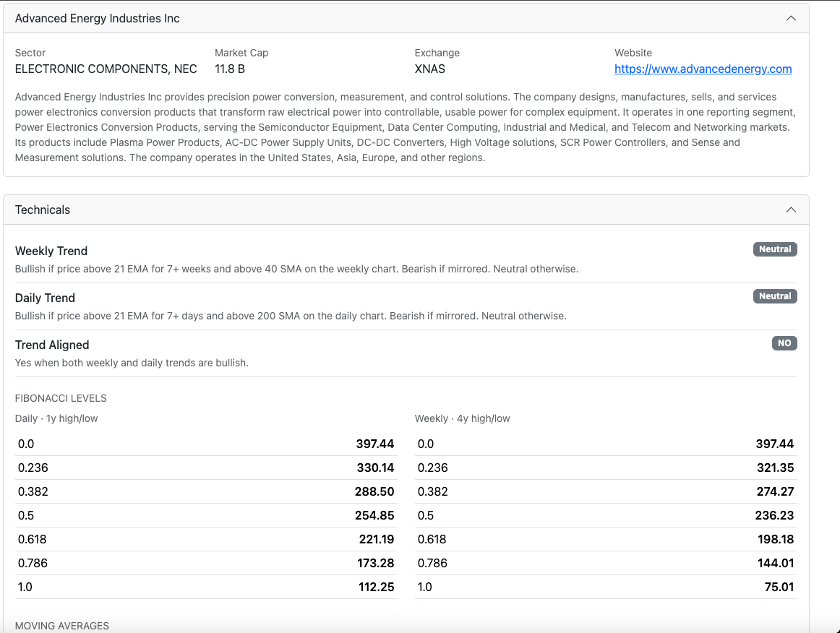Viewport: 840px width, 633px height.
Task: Select the weekly 0.786 level value 144.01
Action: click(776, 563)
